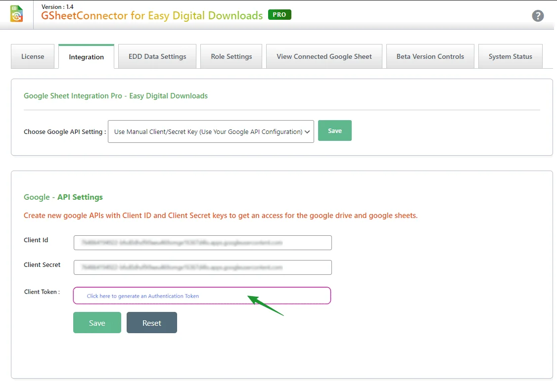Hit the Reset button
Image resolution: width=557 pixels, height=392 pixels.
151,323
